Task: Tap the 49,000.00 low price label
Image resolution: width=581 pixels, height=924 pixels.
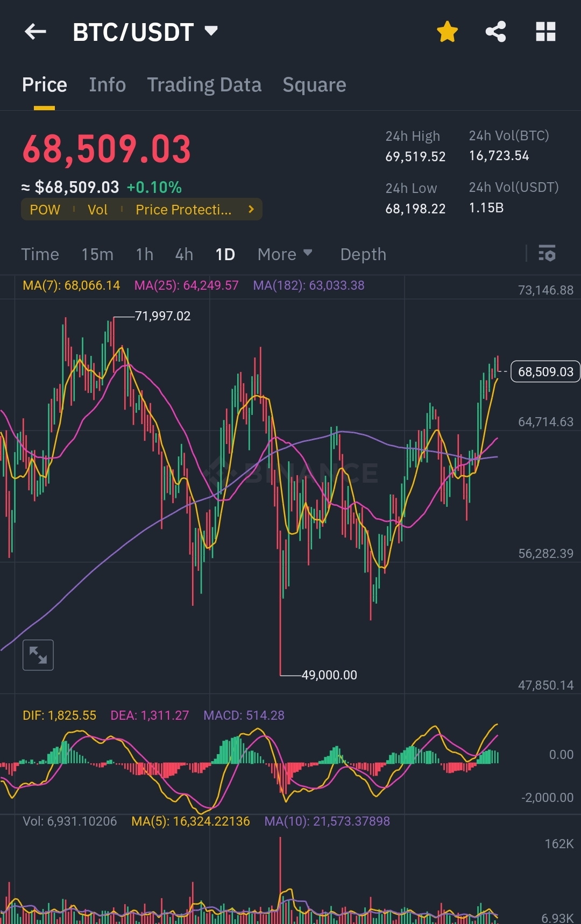Action: 329,675
